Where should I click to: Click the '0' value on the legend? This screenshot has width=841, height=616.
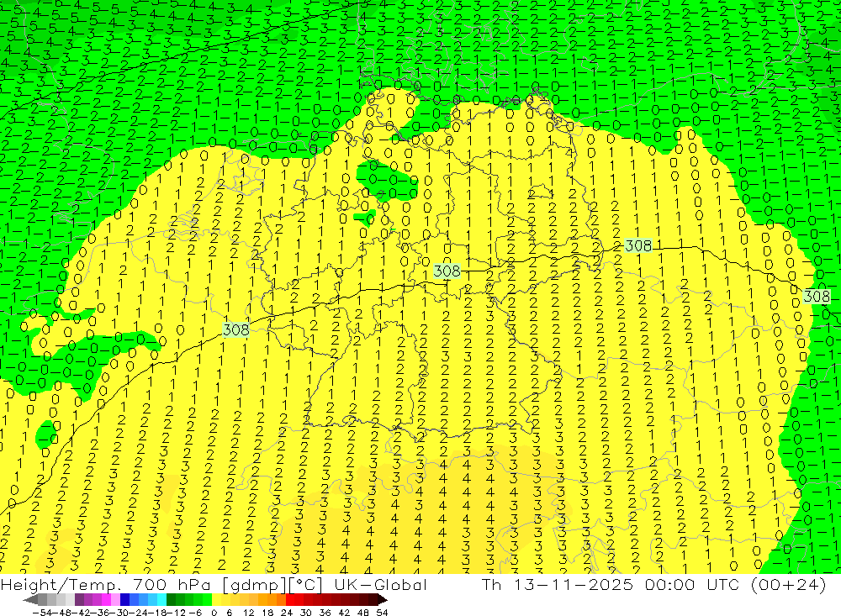click(214, 613)
